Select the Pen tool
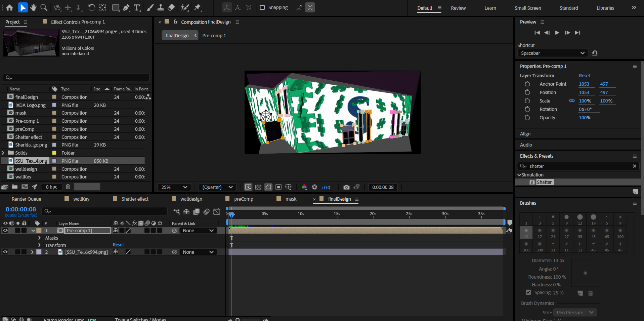Image resolution: width=644 pixels, height=321 pixels. pos(126,7)
